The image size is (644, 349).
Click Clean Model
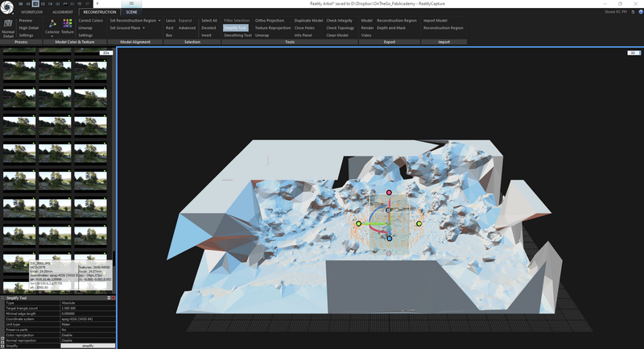point(337,35)
